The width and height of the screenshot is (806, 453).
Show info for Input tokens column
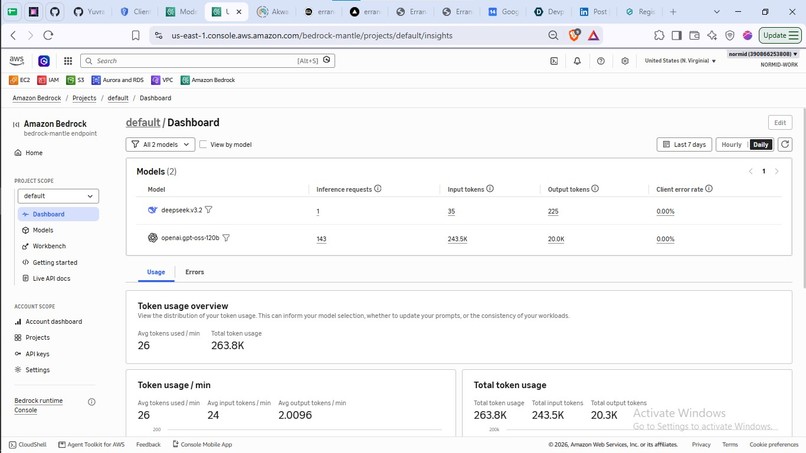pyautogui.click(x=490, y=189)
